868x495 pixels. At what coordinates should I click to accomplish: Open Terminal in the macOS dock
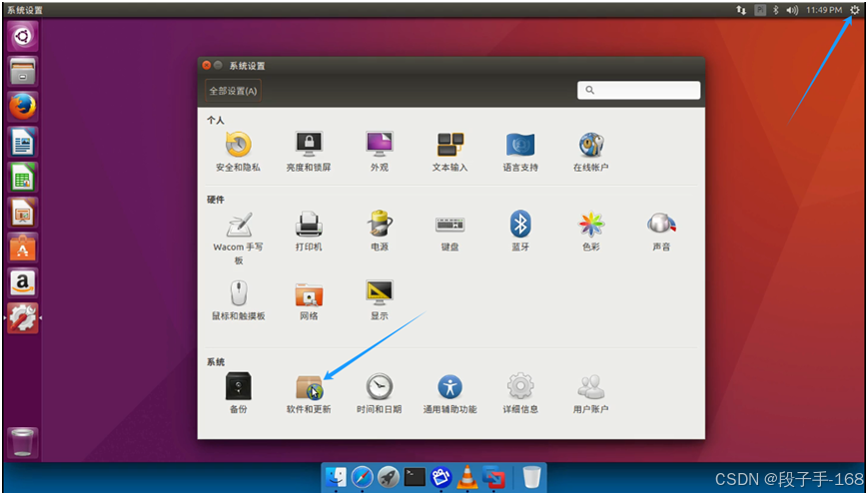[x=415, y=477]
